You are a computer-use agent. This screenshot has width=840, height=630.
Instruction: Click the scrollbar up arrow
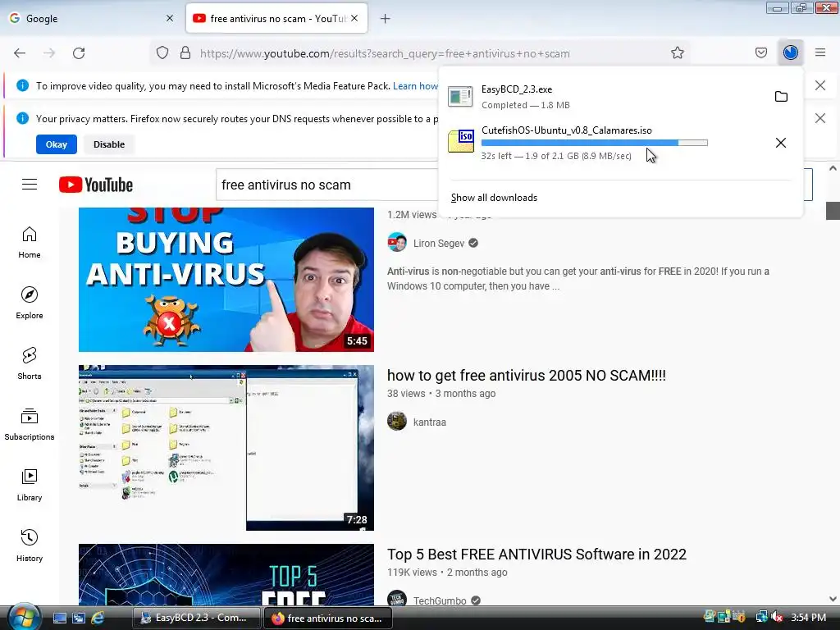(x=833, y=168)
